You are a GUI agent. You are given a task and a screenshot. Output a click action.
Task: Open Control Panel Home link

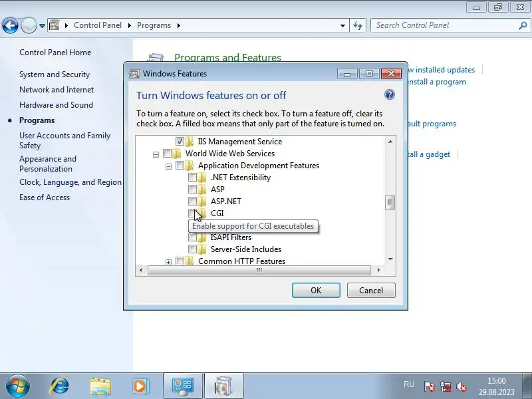55,53
